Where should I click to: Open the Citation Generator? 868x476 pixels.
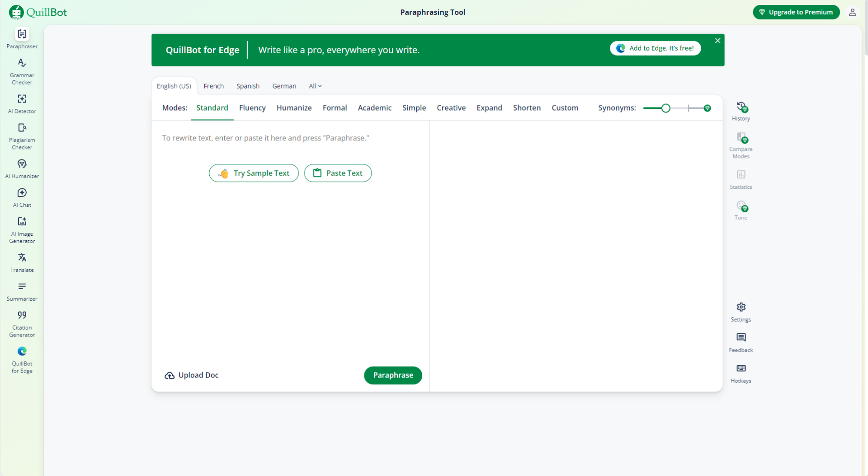coord(22,323)
